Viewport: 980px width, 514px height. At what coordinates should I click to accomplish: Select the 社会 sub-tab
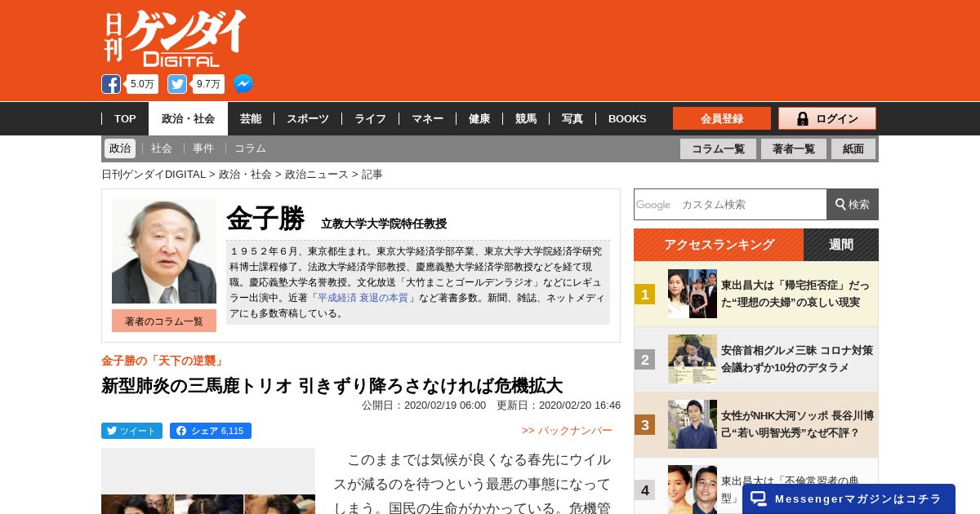(162, 148)
